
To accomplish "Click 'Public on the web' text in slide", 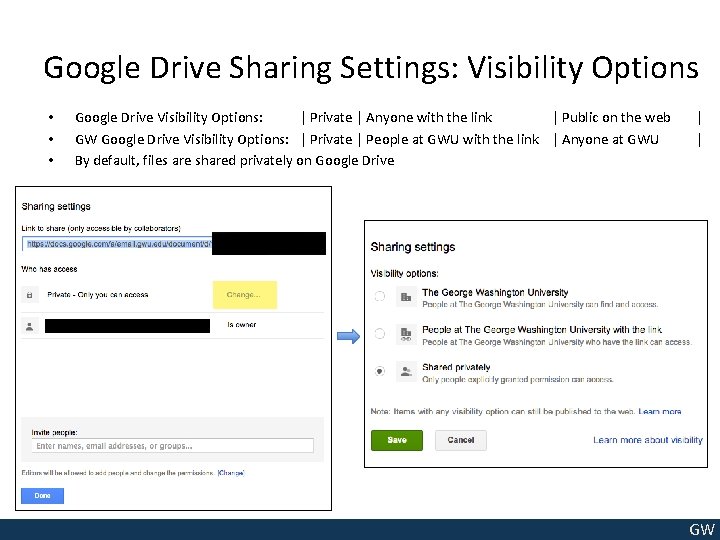I will [x=616, y=118].
